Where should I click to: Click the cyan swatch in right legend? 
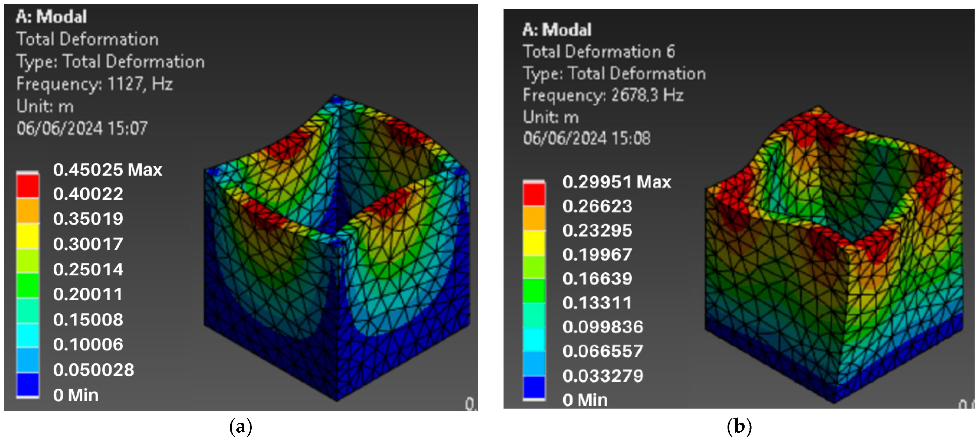pos(534,339)
